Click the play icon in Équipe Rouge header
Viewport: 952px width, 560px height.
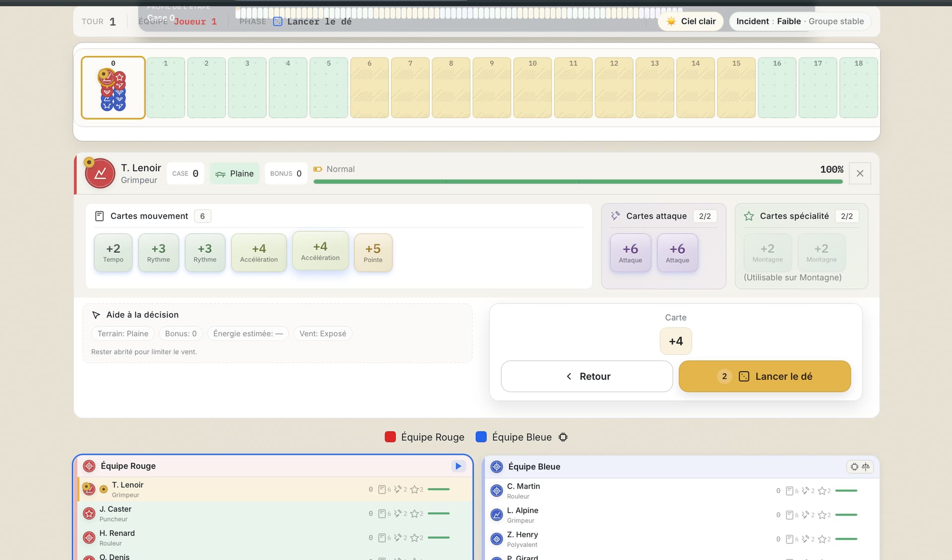click(458, 466)
